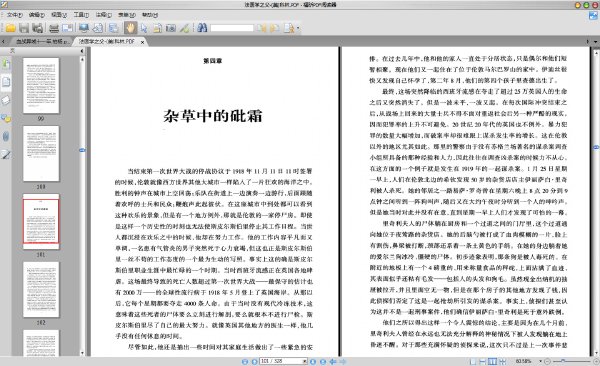Click the find previous result icon
600x366 pixels.
tap(261, 28)
